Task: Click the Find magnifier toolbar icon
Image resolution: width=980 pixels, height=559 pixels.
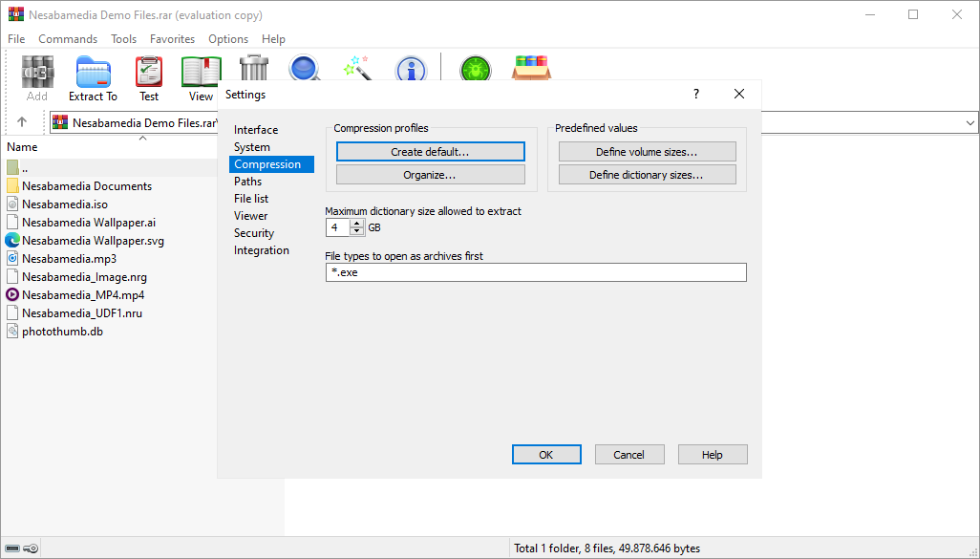Action: tap(305, 68)
